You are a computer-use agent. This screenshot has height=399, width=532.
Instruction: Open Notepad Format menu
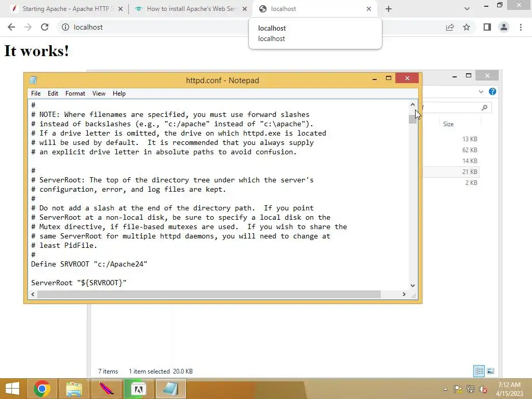click(75, 94)
